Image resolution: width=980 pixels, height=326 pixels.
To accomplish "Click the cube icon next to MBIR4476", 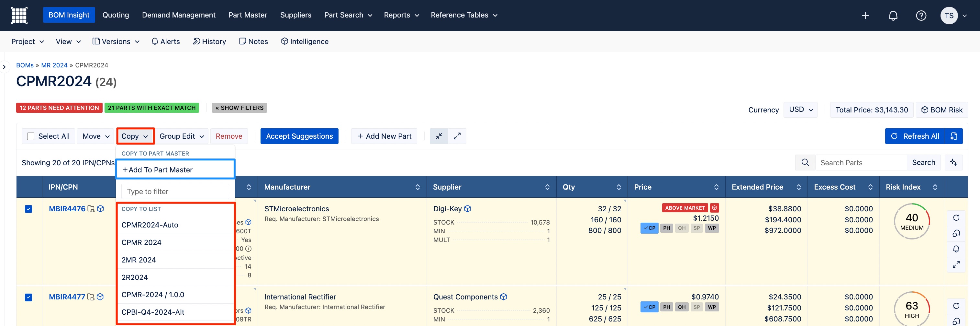I will pyautogui.click(x=100, y=209).
